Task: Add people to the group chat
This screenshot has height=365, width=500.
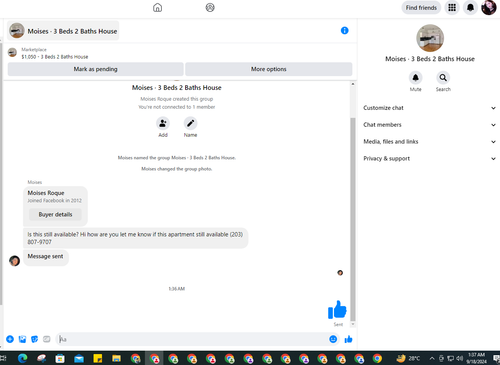Action: coord(163,123)
